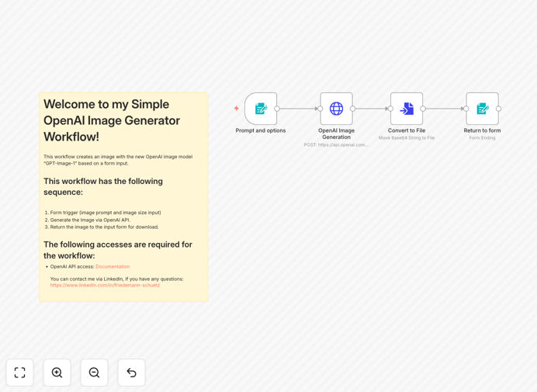Click the 'OpenAI Image Generation' node label
Viewport: 537px width, 392px height.
[336, 134]
